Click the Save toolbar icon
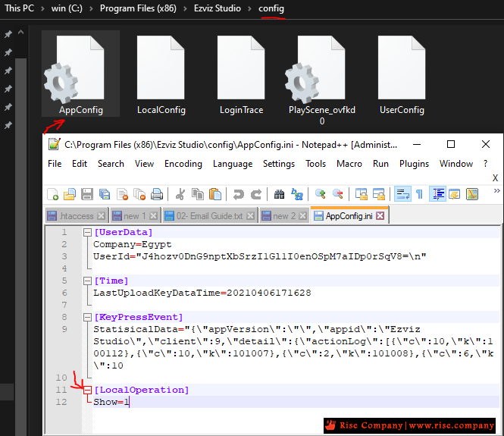The width and height of the screenshot is (504, 436). pos(87,194)
